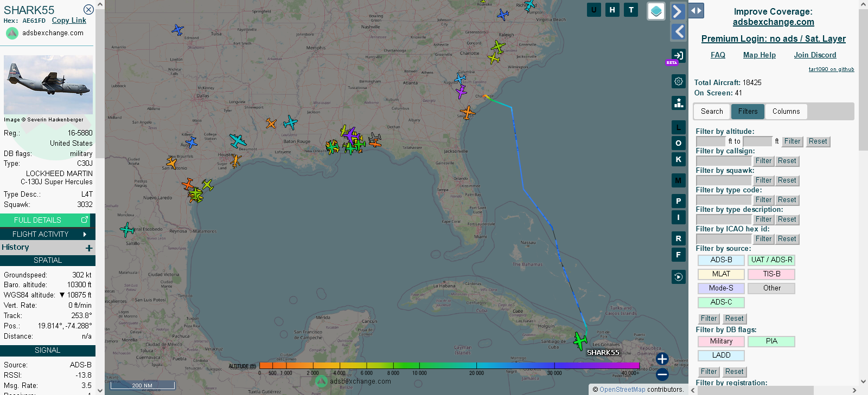Click the ICAO hex id input field
The height and width of the screenshot is (395, 868).
pos(724,239)
